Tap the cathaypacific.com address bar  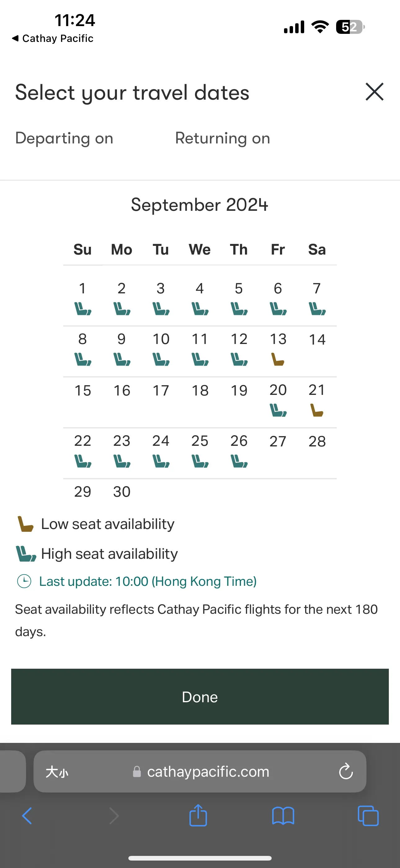tap(200, 771)
